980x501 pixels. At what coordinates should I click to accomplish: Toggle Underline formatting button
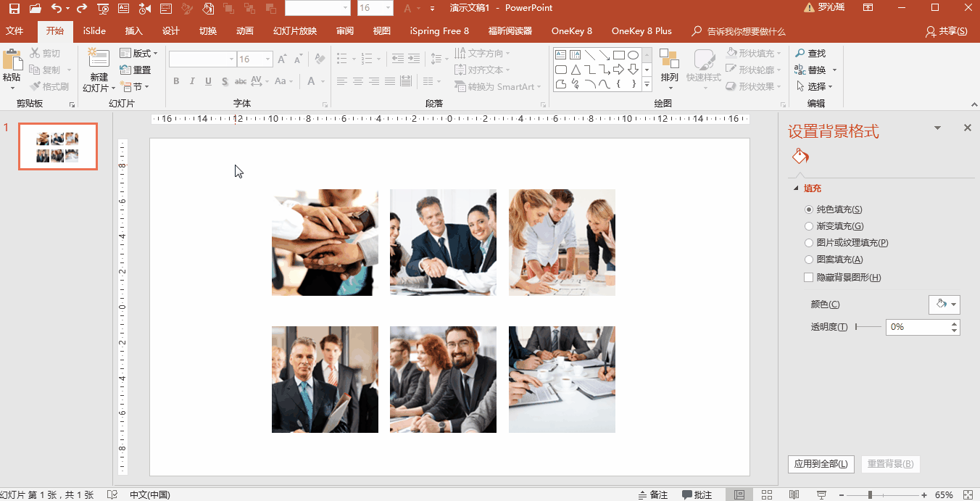(209, 81)
